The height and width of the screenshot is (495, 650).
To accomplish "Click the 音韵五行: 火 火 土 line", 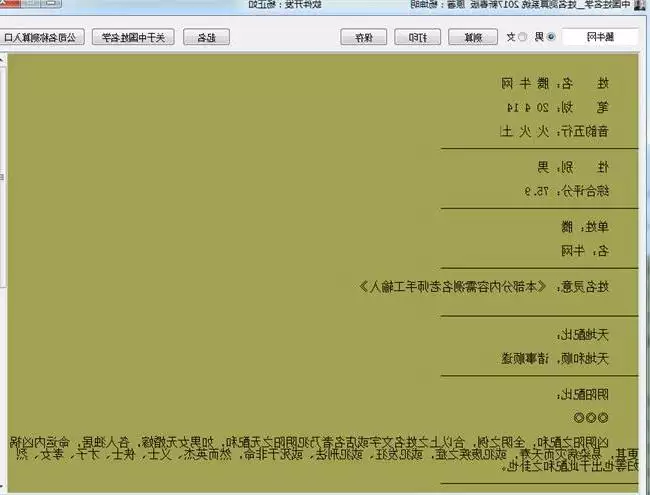I will (x=554, y=131).
